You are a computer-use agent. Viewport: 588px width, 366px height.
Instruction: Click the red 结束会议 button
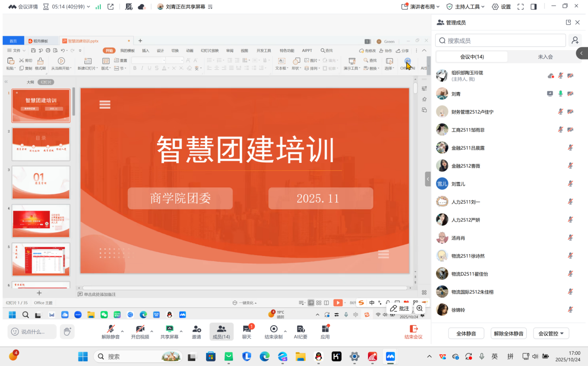413,332
